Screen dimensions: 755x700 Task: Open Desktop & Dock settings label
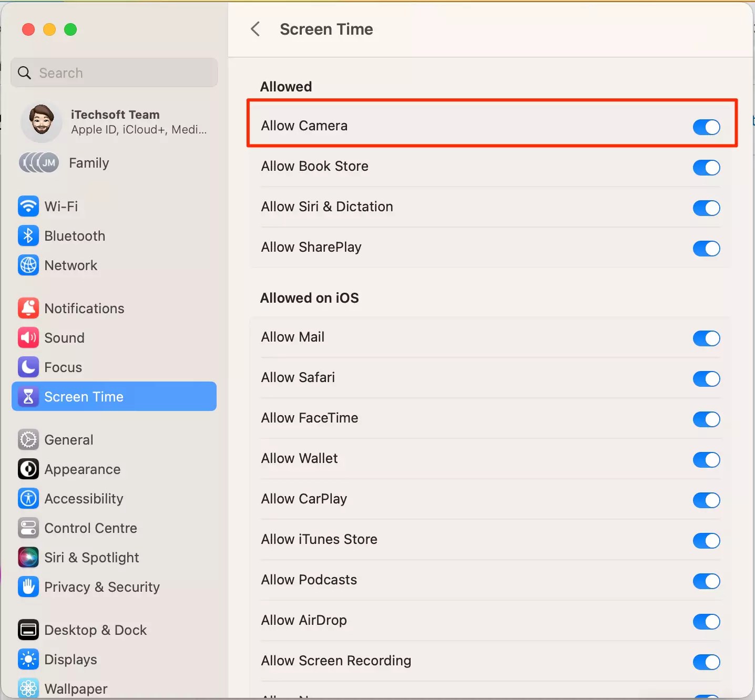[x=95, y=630]
